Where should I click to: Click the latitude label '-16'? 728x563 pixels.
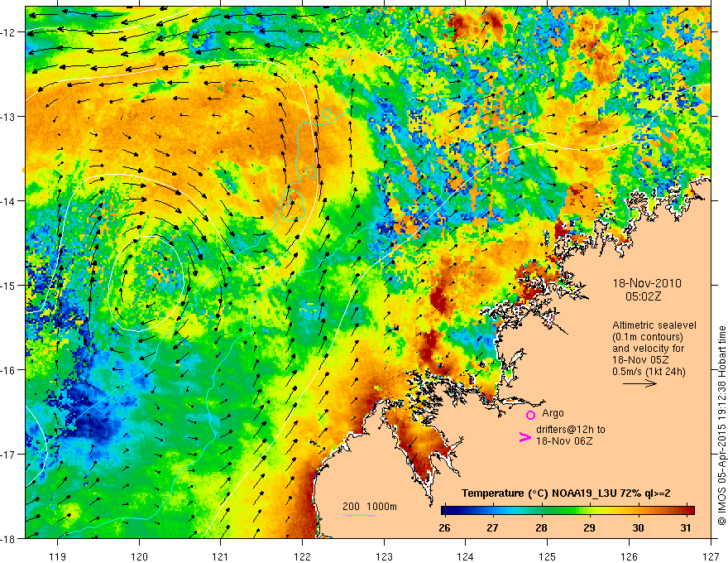[9, 370]
